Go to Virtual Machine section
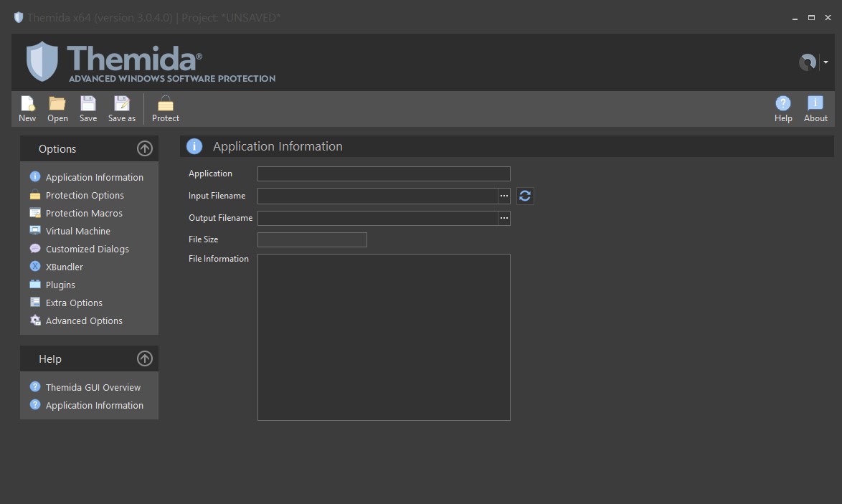Screen dimensions: 842x504 [x=77, y=231]
